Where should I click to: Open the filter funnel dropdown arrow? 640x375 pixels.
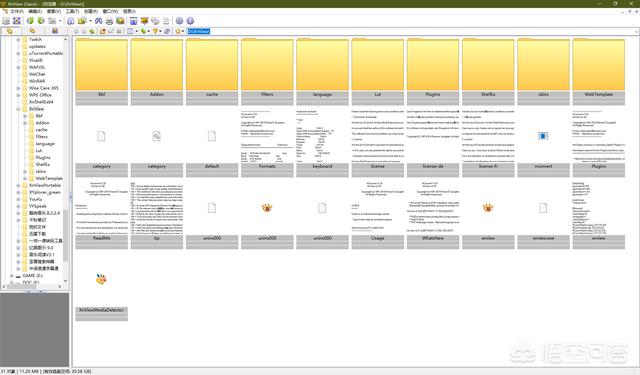click(x=160, y=31)
